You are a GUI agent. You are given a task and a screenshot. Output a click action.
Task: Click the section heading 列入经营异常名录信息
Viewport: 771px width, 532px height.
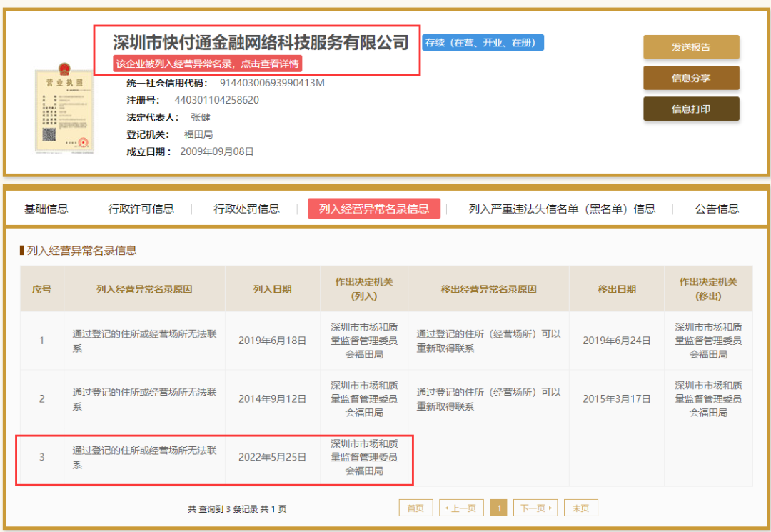[81, 250]
